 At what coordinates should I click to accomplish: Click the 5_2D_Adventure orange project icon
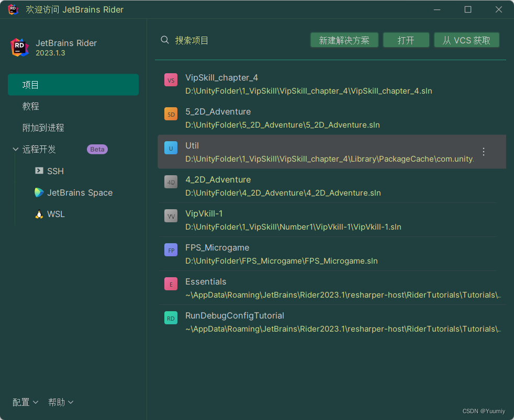click(x=171, y=114)
